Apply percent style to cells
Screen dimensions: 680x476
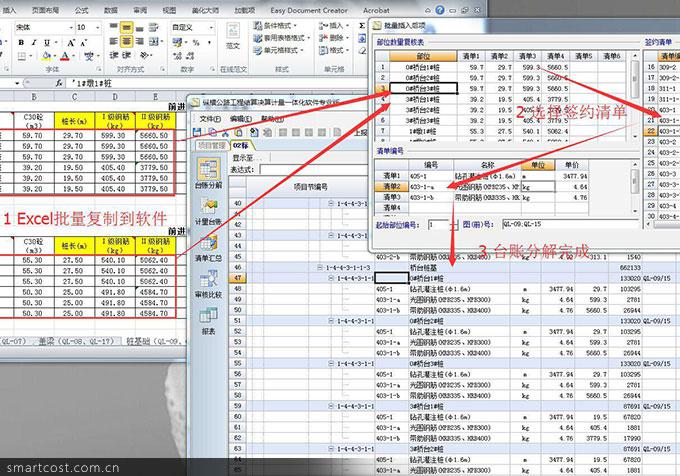(196, 42)
